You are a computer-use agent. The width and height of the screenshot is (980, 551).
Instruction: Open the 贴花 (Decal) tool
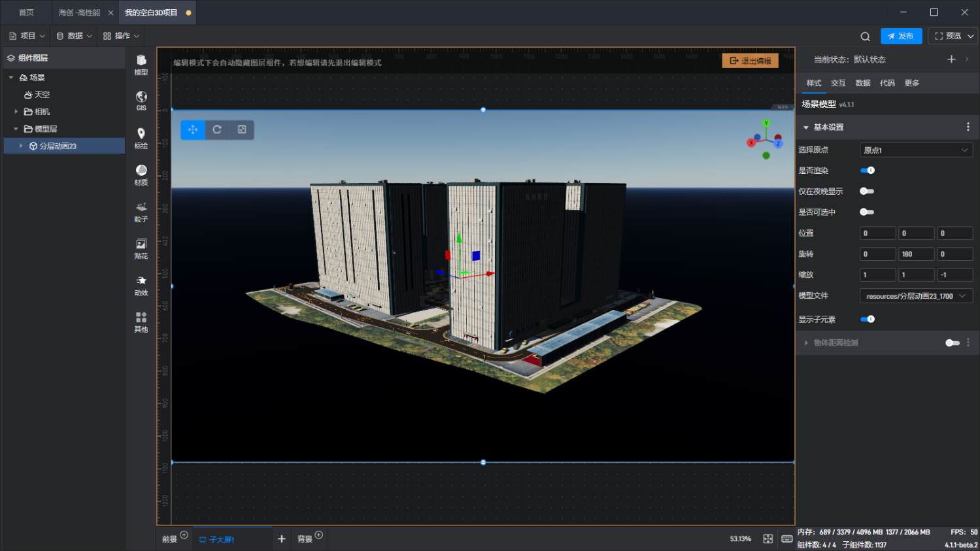(x=141, y=248)
